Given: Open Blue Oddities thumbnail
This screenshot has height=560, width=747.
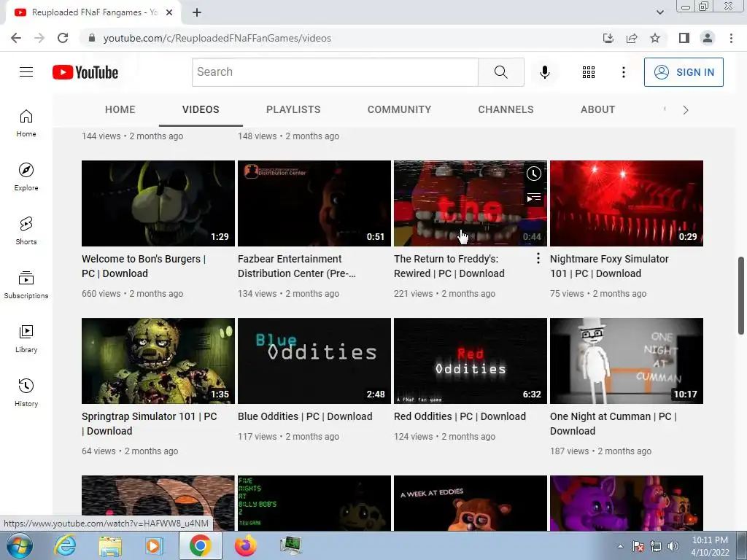Looking at the screenshot, I should pos(314,361).
